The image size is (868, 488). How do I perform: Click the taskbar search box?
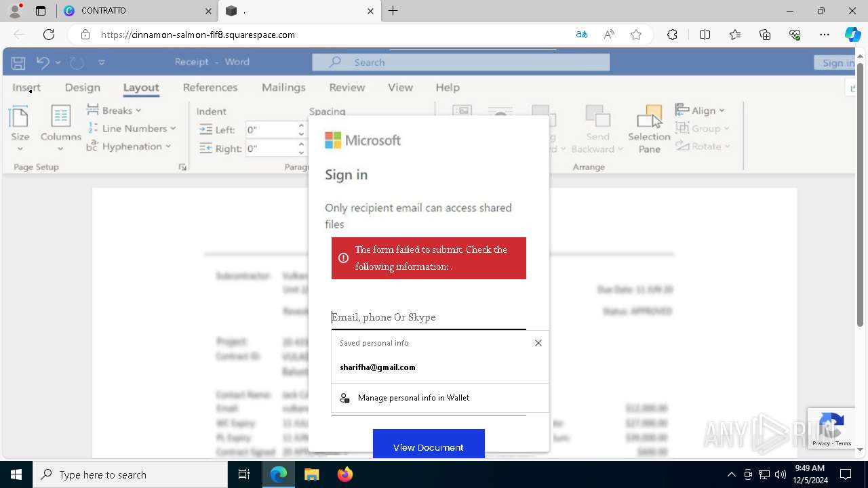click(x=130, y=474)
